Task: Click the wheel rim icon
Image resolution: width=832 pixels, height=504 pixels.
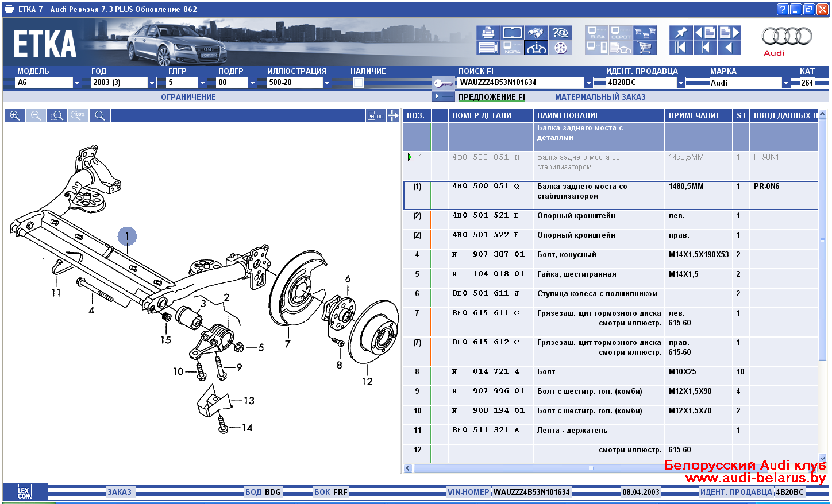Action: pos(560,48)
